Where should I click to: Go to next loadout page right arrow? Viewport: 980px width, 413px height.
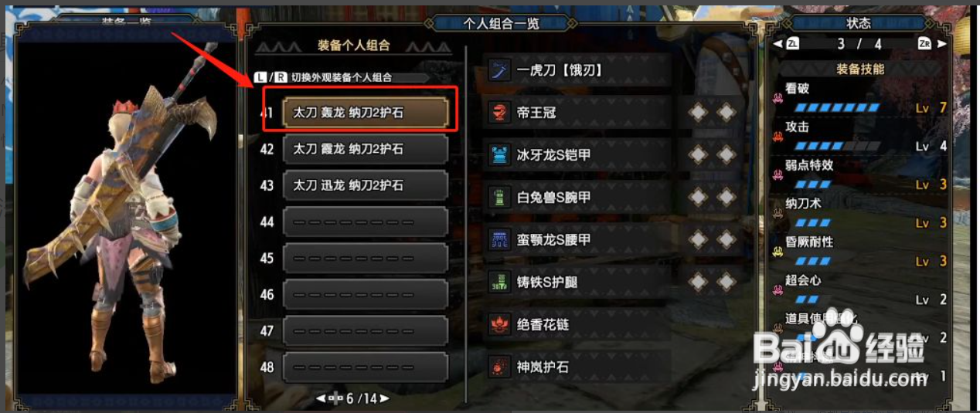pos(383,398)
